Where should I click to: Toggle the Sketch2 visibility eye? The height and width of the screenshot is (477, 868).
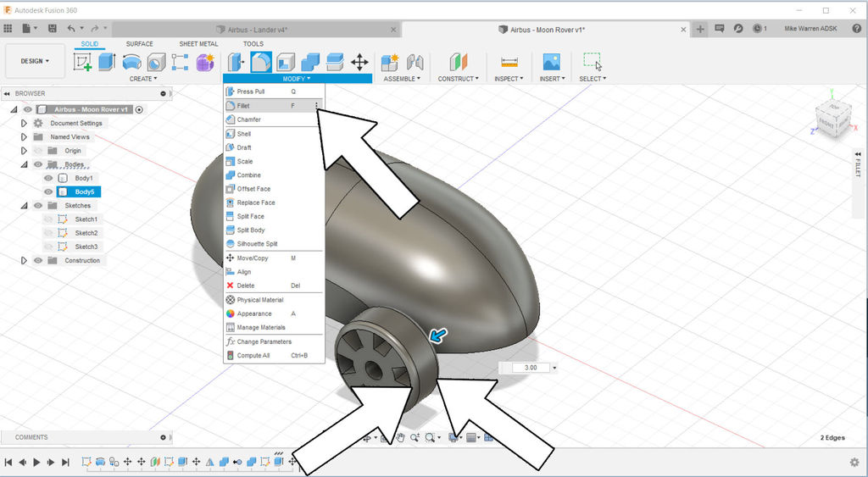click(x=48, y=233)
